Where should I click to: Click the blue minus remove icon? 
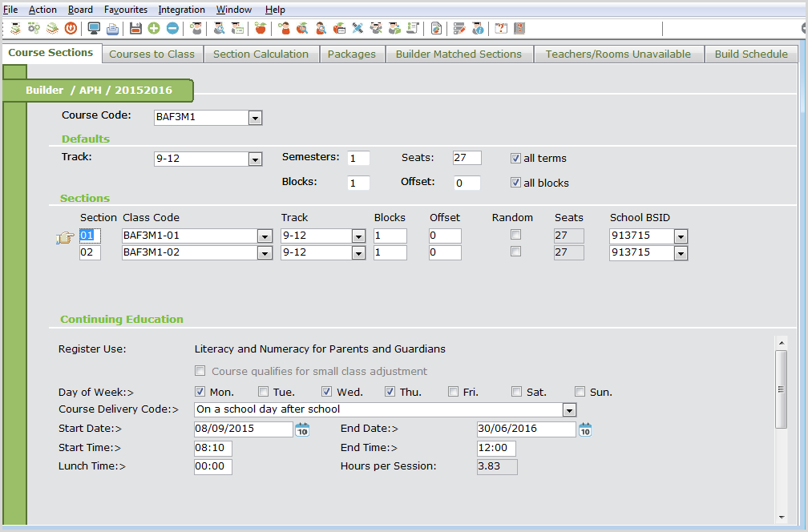[x=172, y=29]
